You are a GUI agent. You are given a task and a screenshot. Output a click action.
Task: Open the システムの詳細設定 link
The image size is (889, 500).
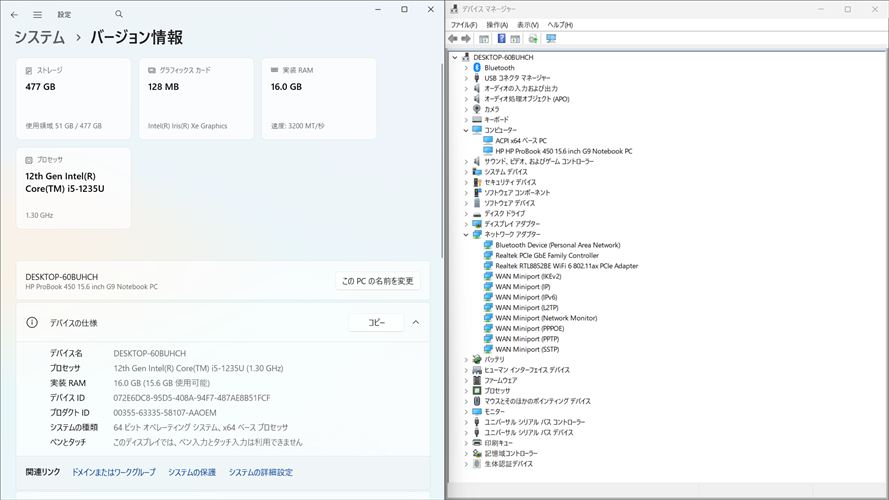tap(260, 472)
